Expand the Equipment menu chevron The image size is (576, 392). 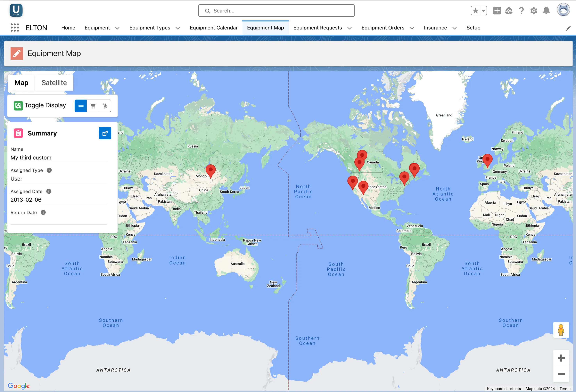click(x=118, y=28)
